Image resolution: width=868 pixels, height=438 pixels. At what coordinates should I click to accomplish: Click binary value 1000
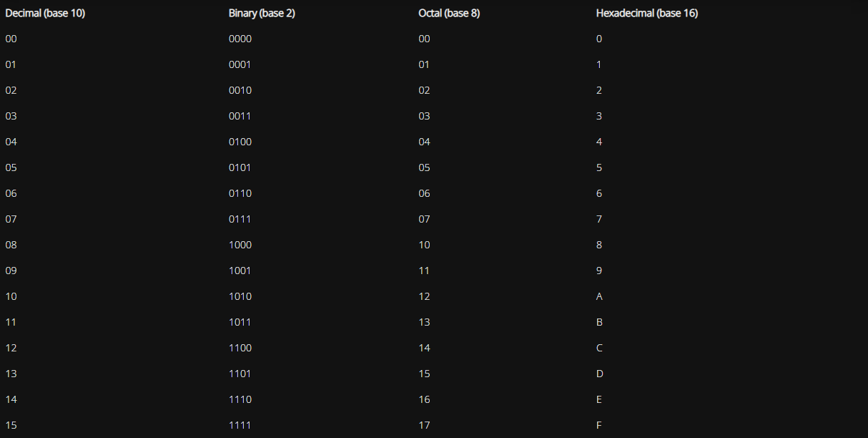tap(240, 245)
